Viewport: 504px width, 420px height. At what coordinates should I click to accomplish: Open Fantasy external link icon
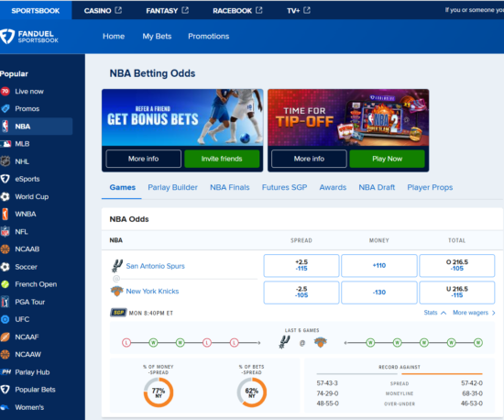pyautogui.click(x=185, y=10)
